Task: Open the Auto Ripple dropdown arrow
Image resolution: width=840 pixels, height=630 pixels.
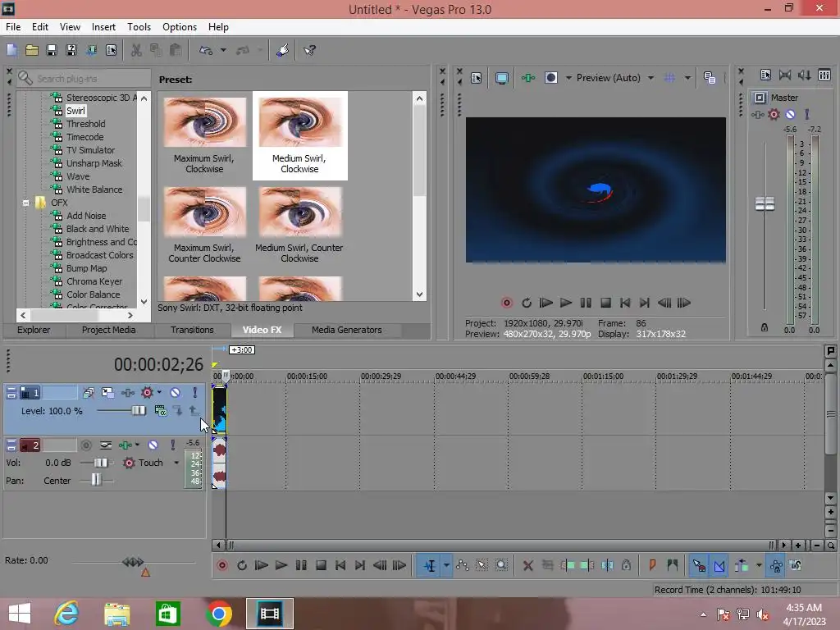Action: pos(759,565)
